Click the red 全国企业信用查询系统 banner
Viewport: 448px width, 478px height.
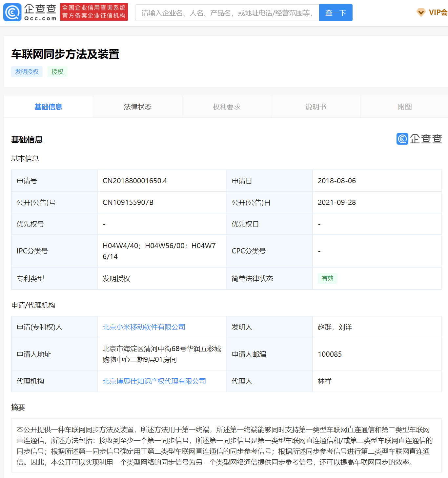(x=94, y=12)
